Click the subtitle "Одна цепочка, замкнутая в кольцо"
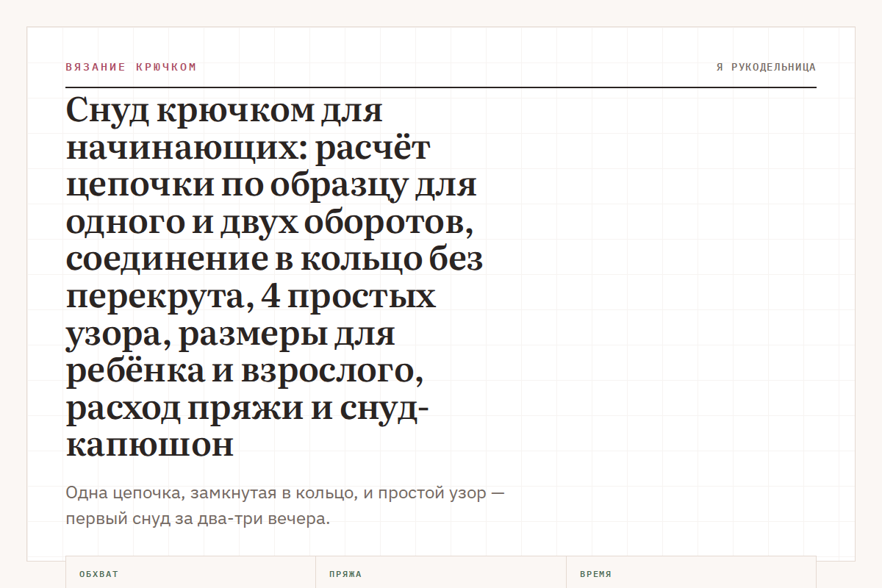The width and height of the screenshot is (882, 588). (285, 506)
